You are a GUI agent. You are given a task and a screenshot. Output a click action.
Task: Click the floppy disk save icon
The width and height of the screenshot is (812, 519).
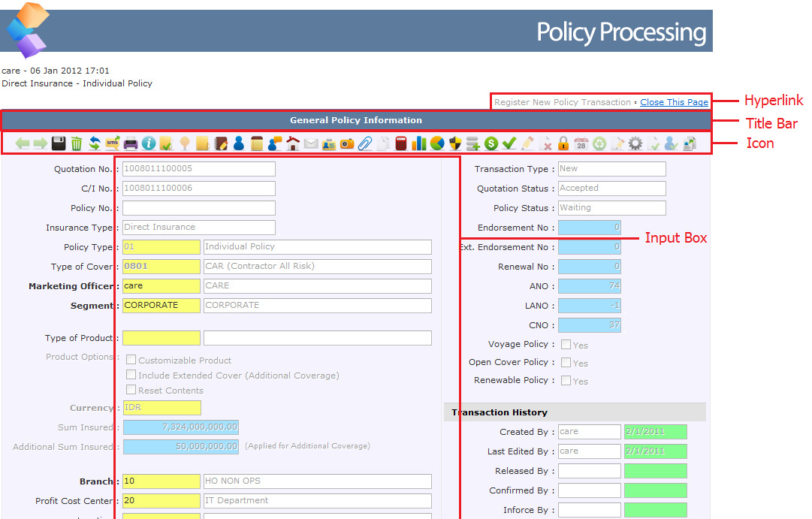[x=59, y=143]
